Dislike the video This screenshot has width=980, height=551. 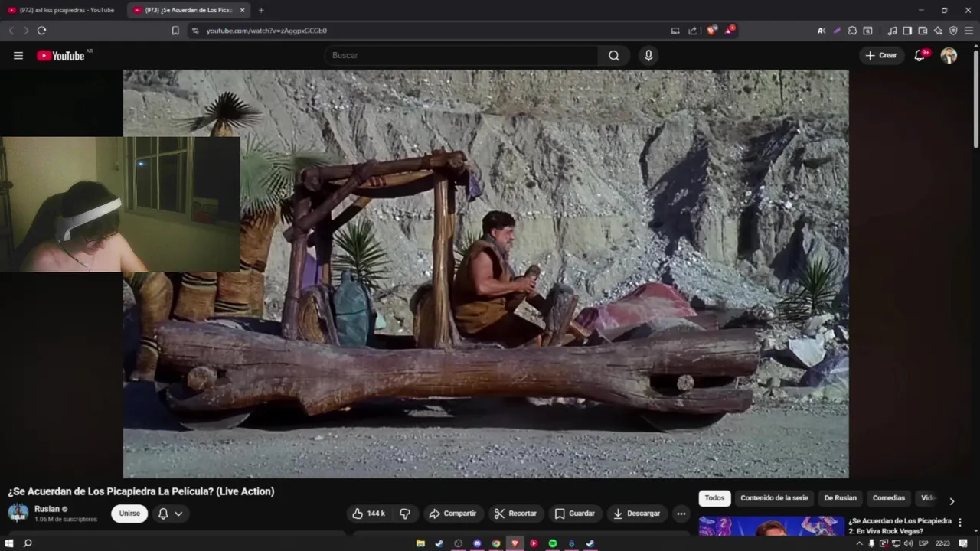pos(405,514)
